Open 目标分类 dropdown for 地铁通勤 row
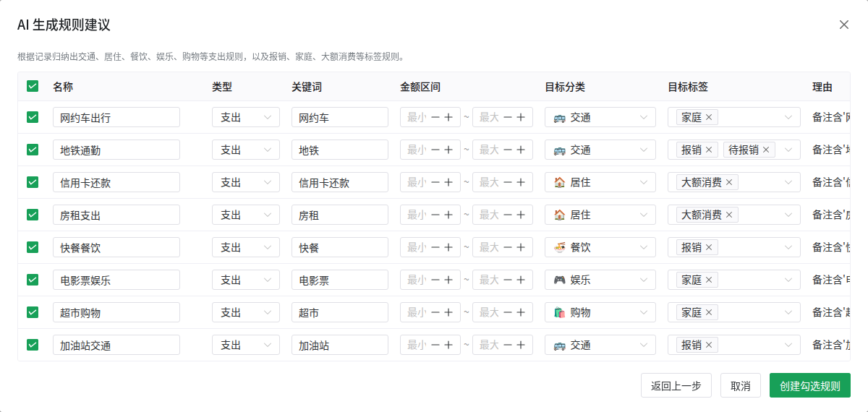868x412 pixels. tap(600, 150)
